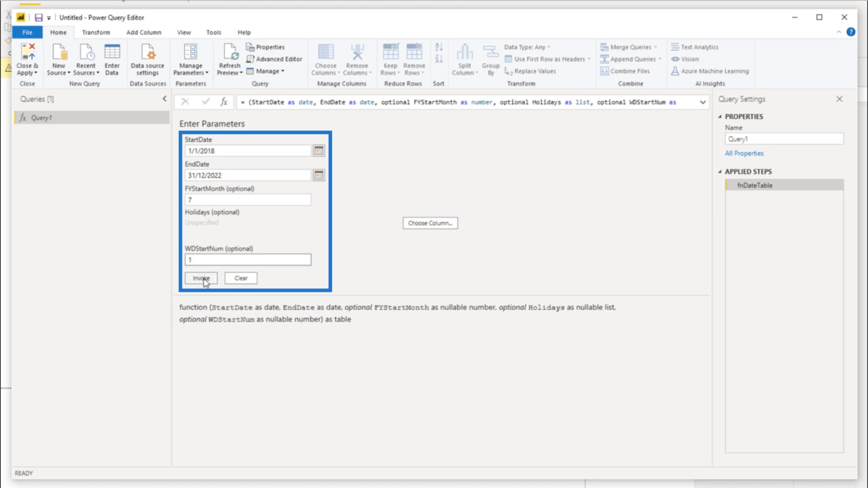This screenshot has width=868, height=488.
Task: Open Quick Access toolbar dropdown
Action: (49, 18)
